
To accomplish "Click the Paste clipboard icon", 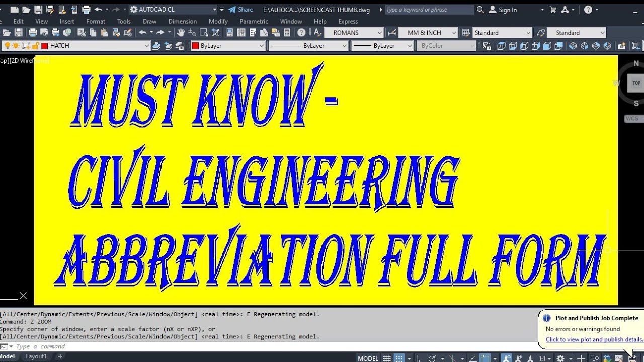I will 104,32.
